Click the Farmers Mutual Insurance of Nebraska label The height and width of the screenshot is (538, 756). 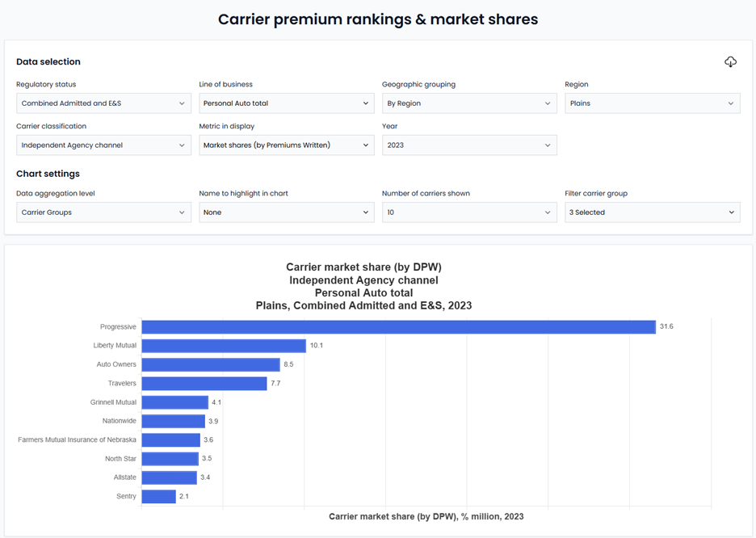tap(78, 439)
